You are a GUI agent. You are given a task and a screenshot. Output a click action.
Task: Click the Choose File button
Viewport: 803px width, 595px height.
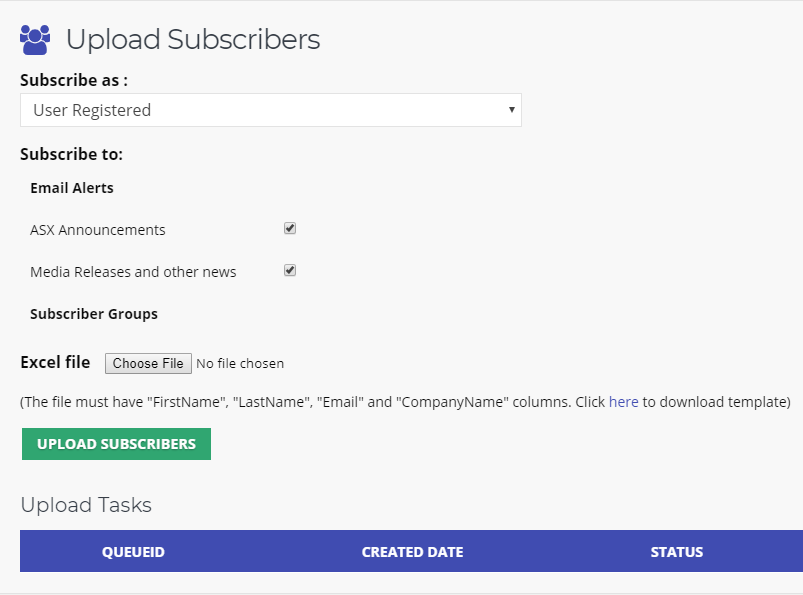tap(149, 364)
